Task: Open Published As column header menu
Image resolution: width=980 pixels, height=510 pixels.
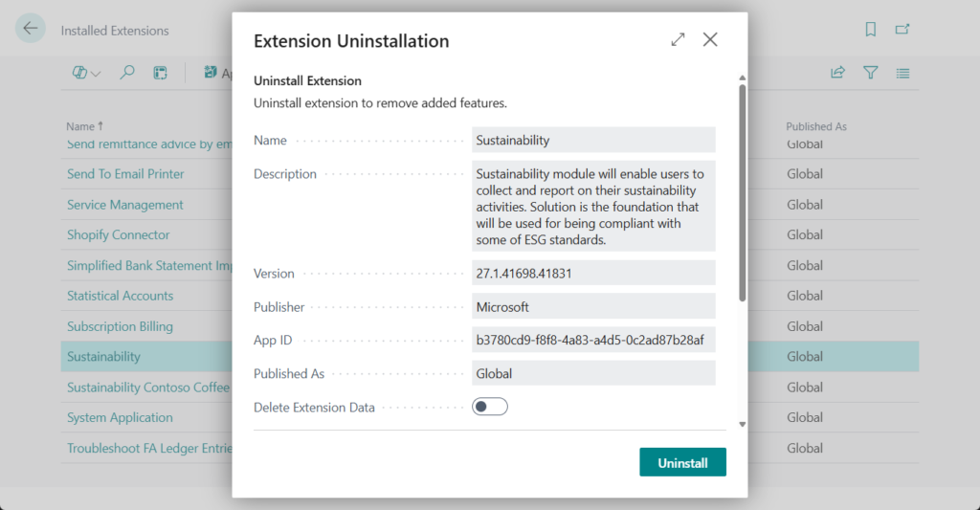Action: [815, 126]
